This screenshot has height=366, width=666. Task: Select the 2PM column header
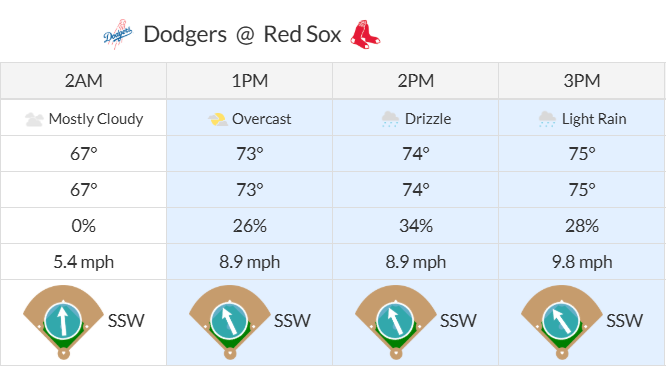tap(415, 81)
